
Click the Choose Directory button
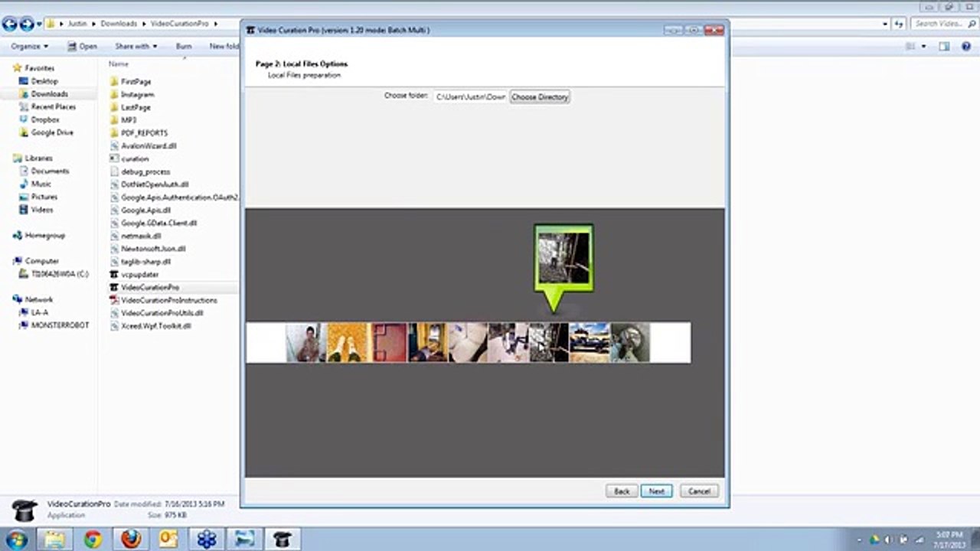coord(540,97)
